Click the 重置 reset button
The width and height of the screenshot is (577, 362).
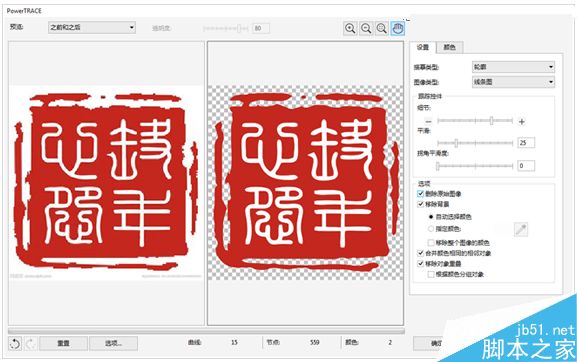(x=63, y=343)
